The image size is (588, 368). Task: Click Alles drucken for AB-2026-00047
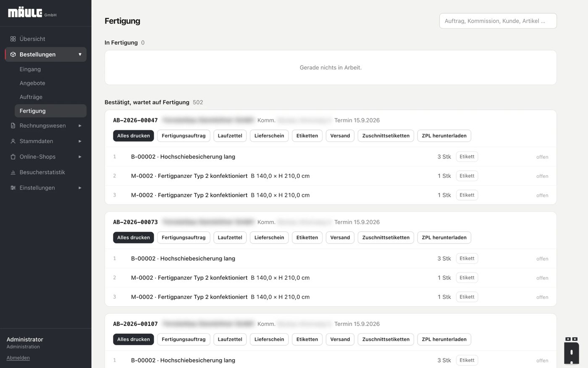(x=134, y=136)
